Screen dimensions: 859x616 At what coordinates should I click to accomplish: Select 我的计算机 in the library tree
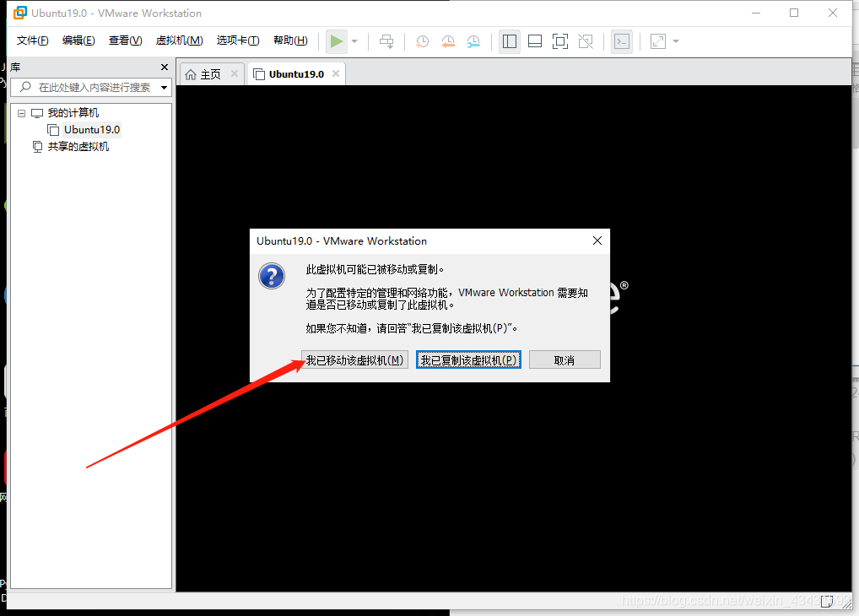(x=73, y=113)
